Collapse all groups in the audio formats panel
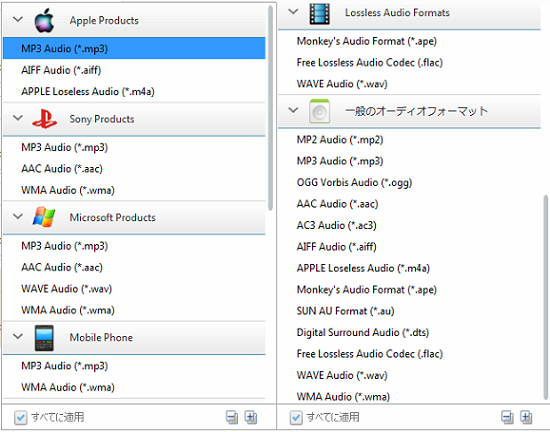The height and width of the screenshot is (432, 550). click(508, 417)
